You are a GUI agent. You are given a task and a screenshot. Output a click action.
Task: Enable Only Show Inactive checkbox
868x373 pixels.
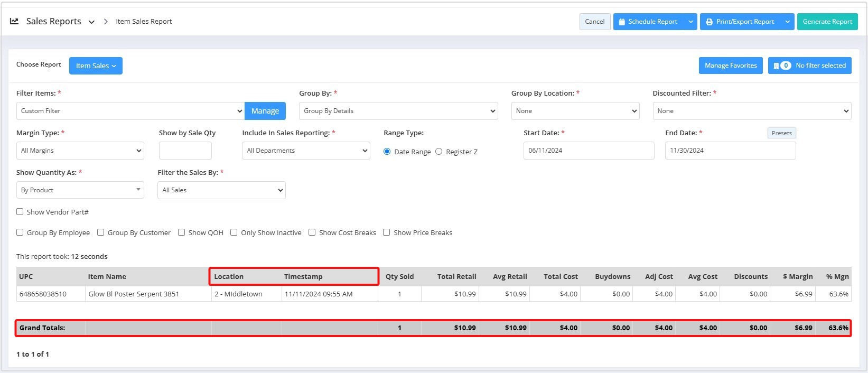[234, 232]
